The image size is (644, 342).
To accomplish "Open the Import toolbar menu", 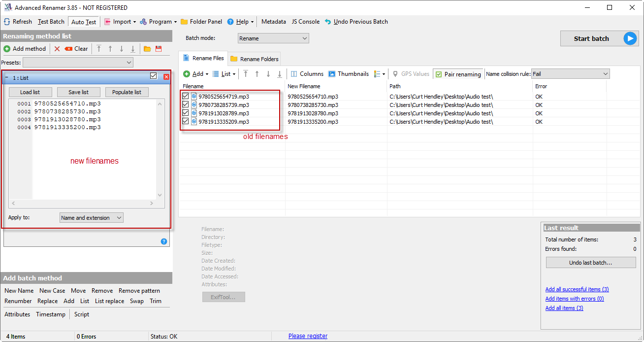I will tap(120, 22).
